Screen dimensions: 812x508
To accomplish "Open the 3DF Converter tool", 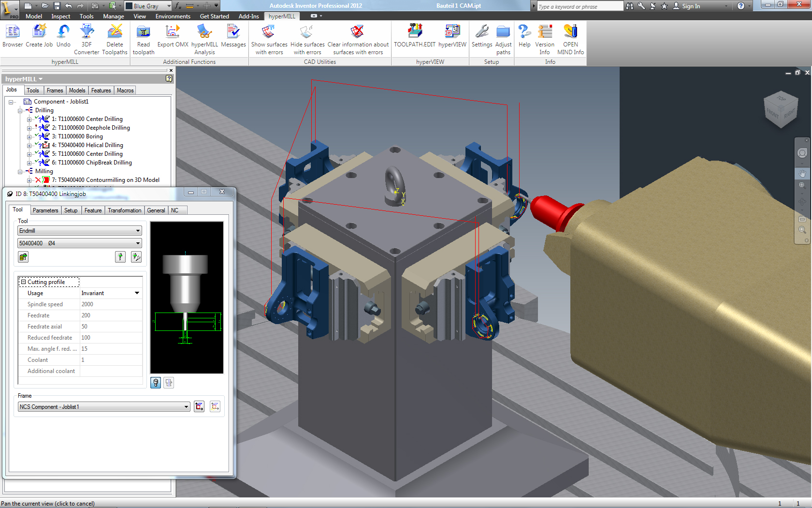I will click(87, 32).
